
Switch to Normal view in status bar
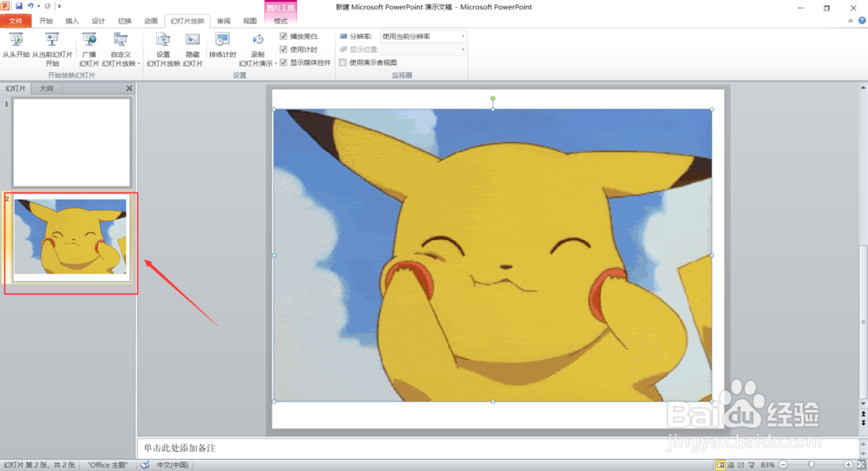pos(720,465)
